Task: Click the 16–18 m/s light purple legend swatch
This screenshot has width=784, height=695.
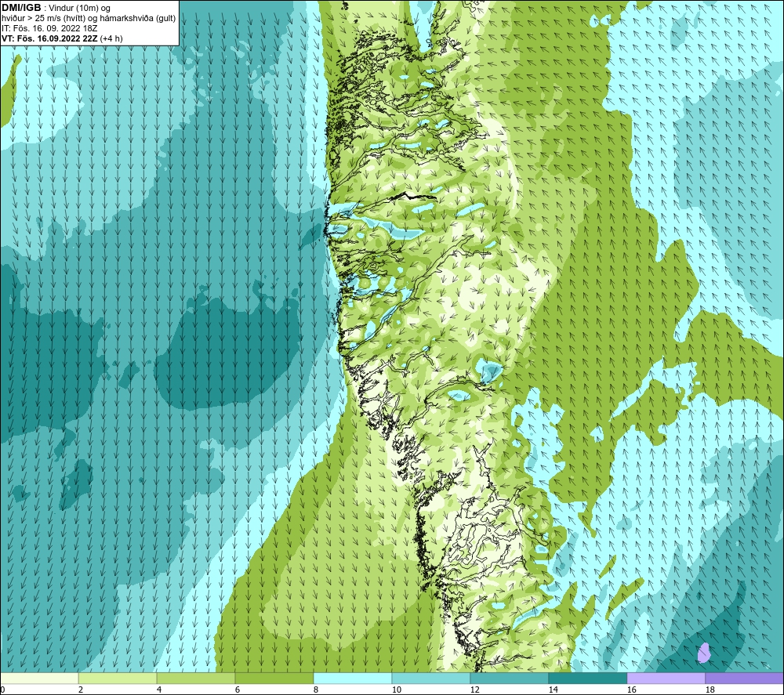Action: click(666, 679)
